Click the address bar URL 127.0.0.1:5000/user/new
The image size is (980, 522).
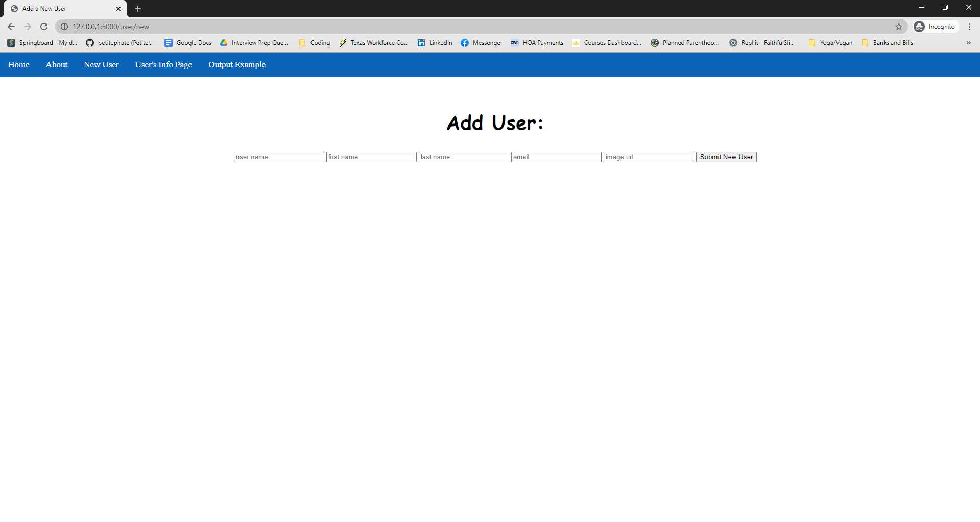111,27
